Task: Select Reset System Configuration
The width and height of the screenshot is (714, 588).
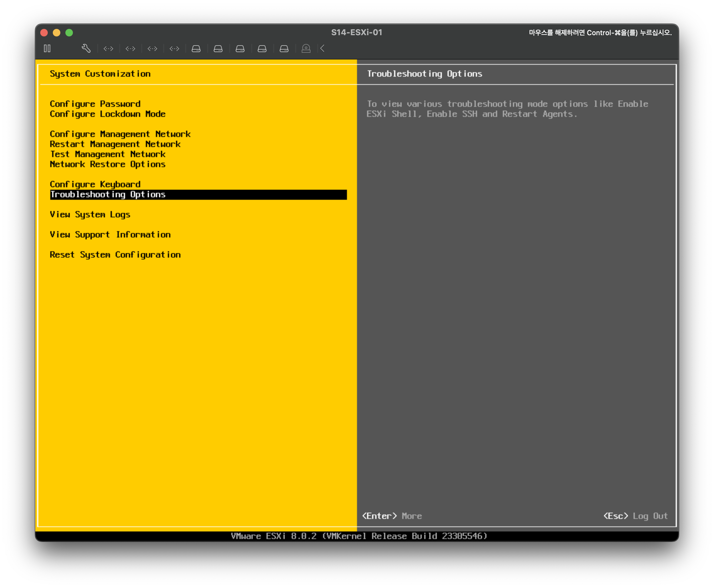Action: (115, 255)
